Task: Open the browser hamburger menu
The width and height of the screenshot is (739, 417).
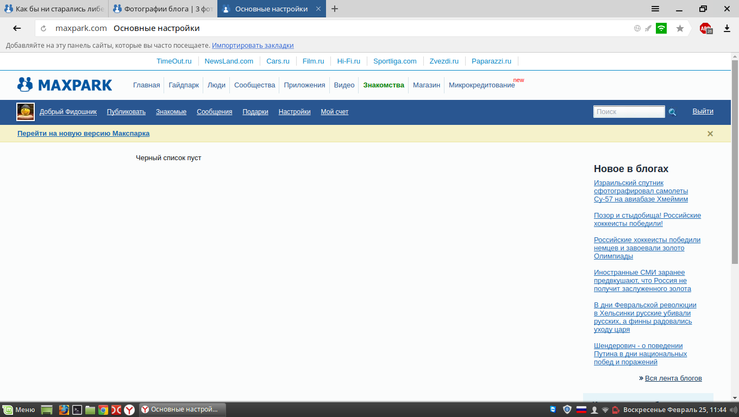Action: [656, 9]
